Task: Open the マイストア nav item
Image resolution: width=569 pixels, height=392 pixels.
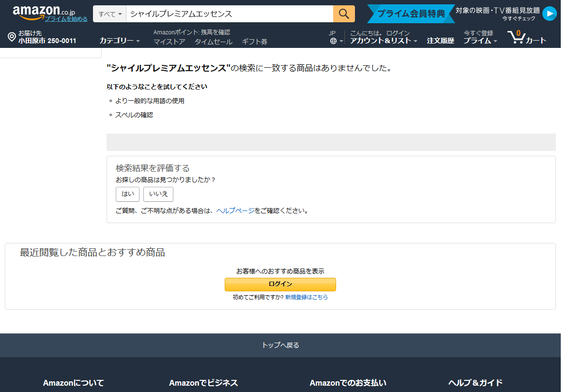Action: 169,42
